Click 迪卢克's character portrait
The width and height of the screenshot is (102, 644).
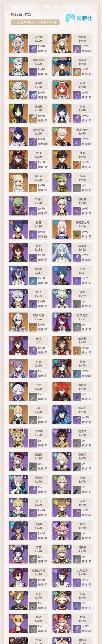pyautogui.click(x=62, y=392)
